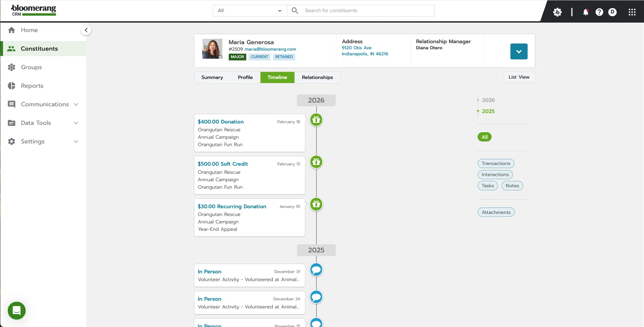Click the search magnifier icon
This screenshot has height=327, width=644.
tap(295, 10)
